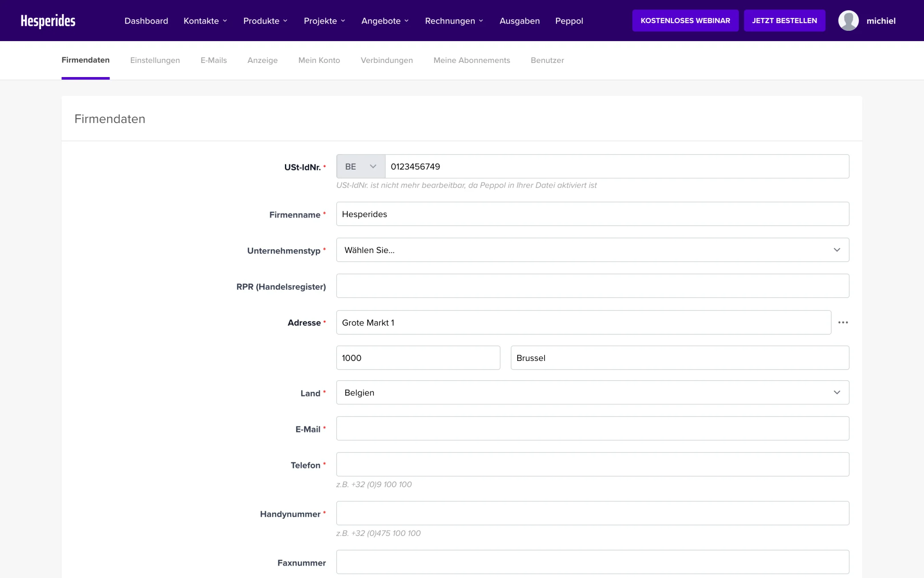This screenshot has width=924, height=578.
Task: Click the RPR (Handelsregister) field
Action: tap(592, 286)
